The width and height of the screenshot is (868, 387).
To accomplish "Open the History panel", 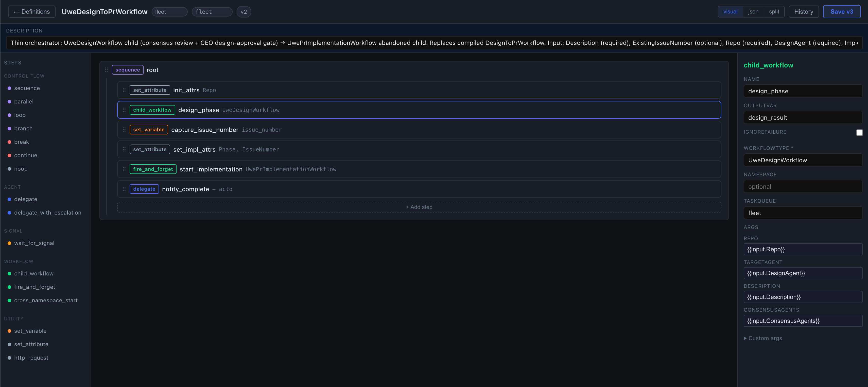I will coord(804,11).
